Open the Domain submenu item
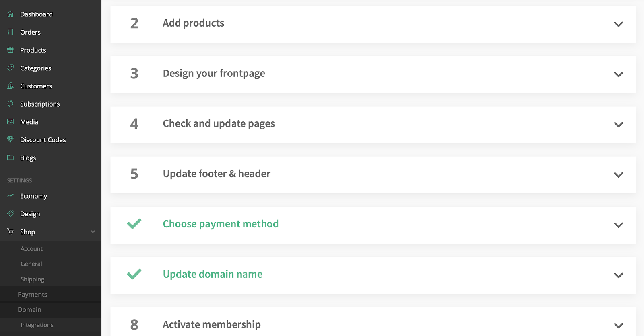 tap(29, 310)
